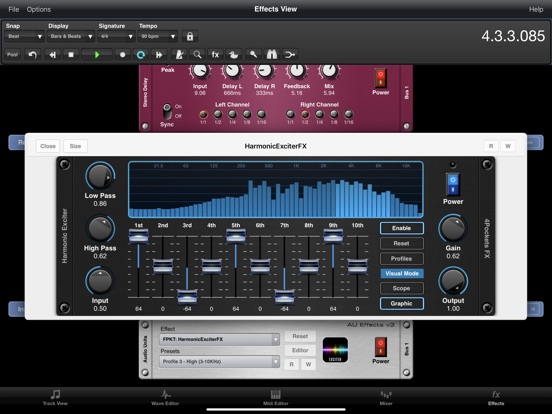
Task: Flip the Stereo Delay Sync switch
Action: pyautogui.click(x=168, y=111)
